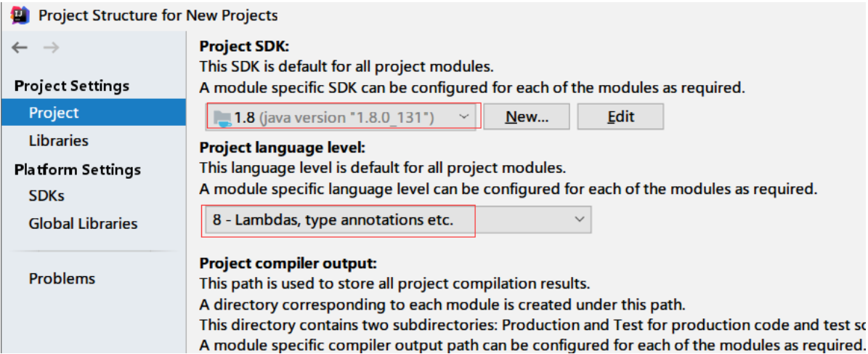This screenshot has width=868, height=354.
Task: Expand the Project SDK dropdown arrow
Action: click(465, 117)
